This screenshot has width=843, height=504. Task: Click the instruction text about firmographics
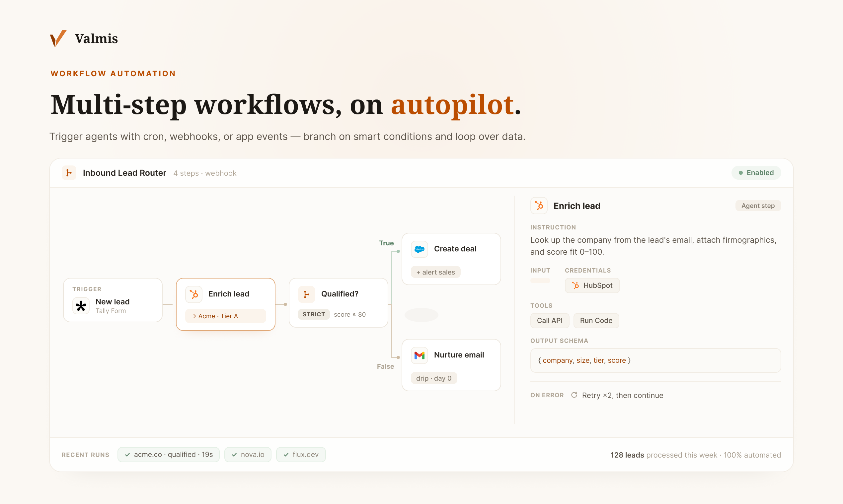click(x=653, y=246)
